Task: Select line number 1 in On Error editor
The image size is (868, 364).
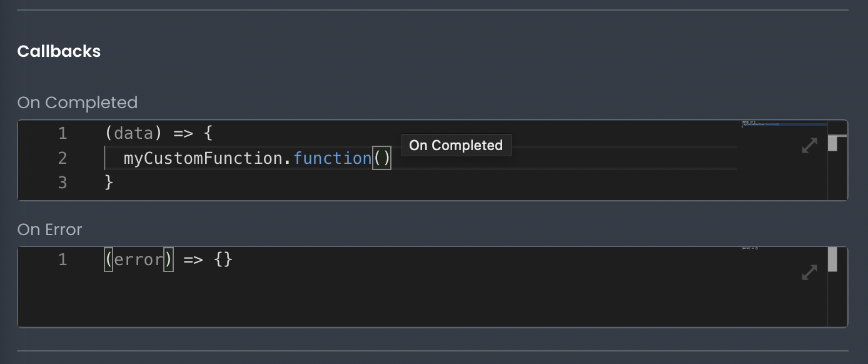Action: click(x=63, y=260)
